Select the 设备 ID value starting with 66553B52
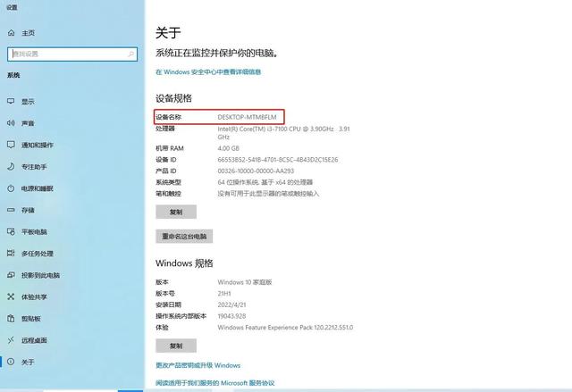 (278, 160)
